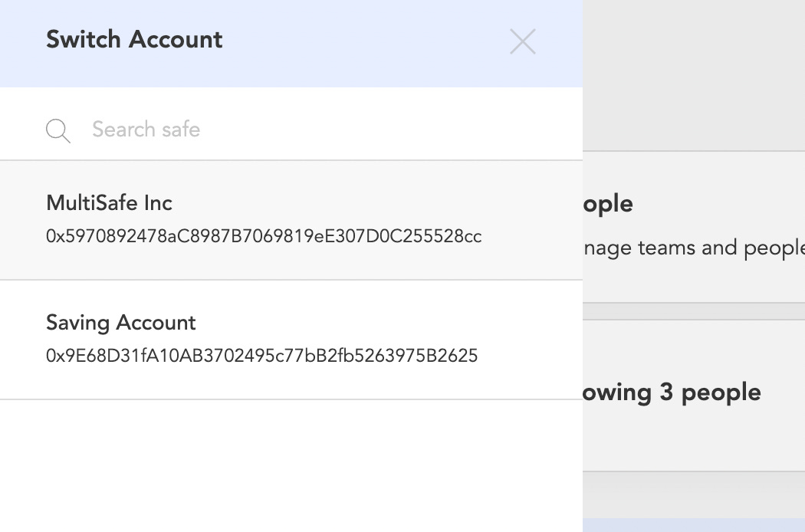The height and width of the screenshot is (532, 805).
Task: Select the MultiSafe Inc account
Action: tap(291, 220)
